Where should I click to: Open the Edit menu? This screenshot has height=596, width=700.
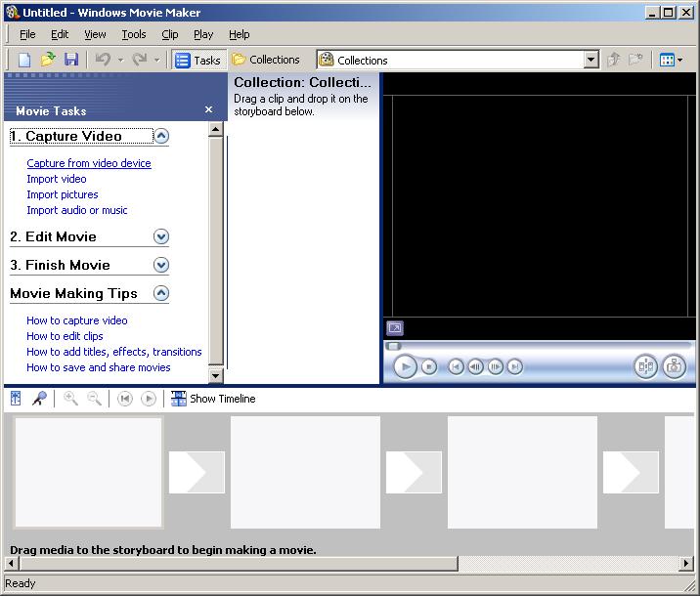point(60,34)
